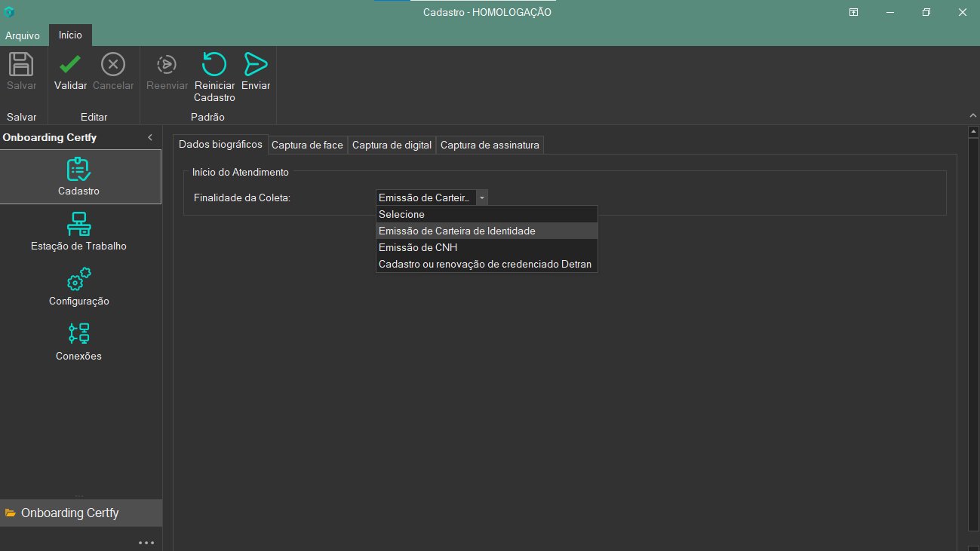The width and height of the screenshot is (980, 551).
Task: Click Onboarding Certfy folder button at bottom
Action: click(70, 513)
